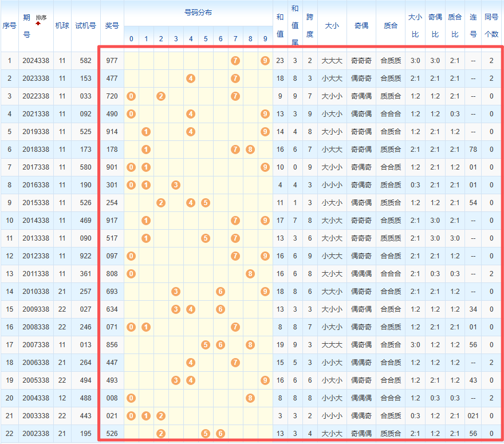Click the 021 连号 cell in row 2003338
The image size is (504, 444).
[473, 415]
